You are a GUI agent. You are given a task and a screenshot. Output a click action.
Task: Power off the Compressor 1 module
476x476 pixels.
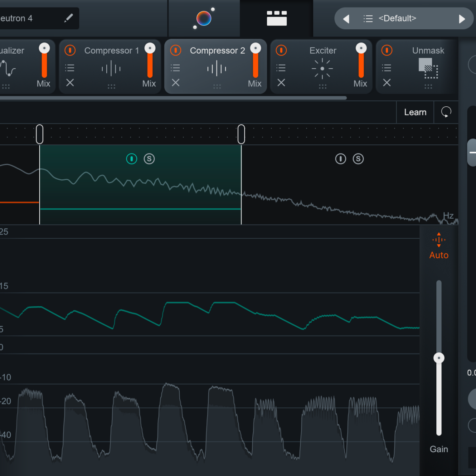70,50
